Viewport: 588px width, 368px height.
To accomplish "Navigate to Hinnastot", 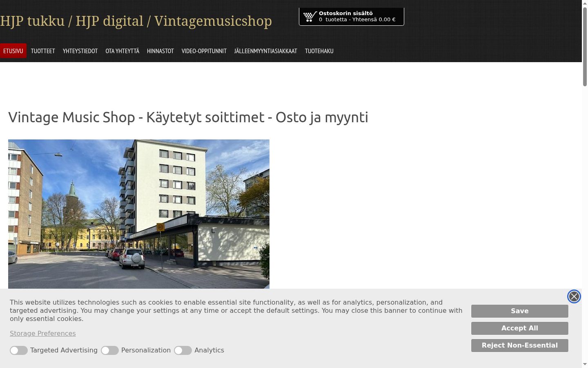I will click(x=160, y=51).
